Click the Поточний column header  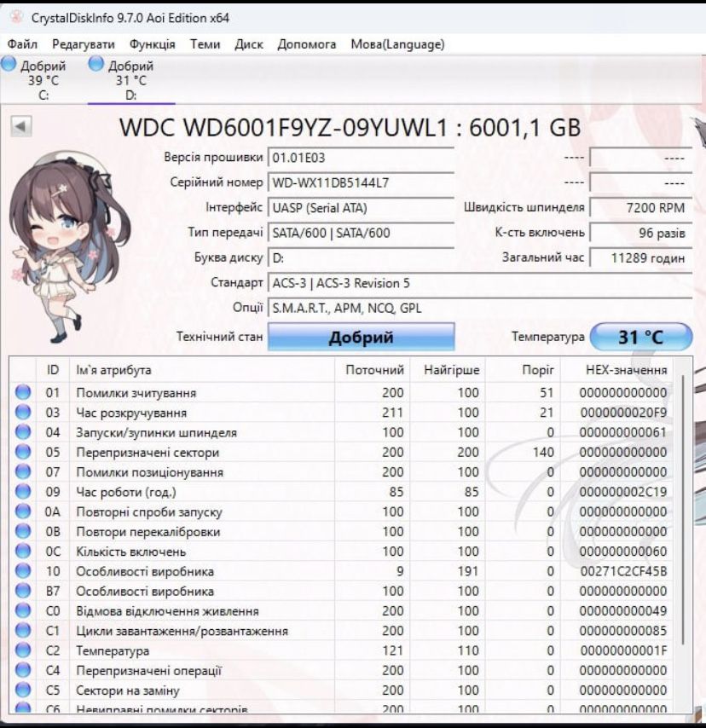[373, 370]
